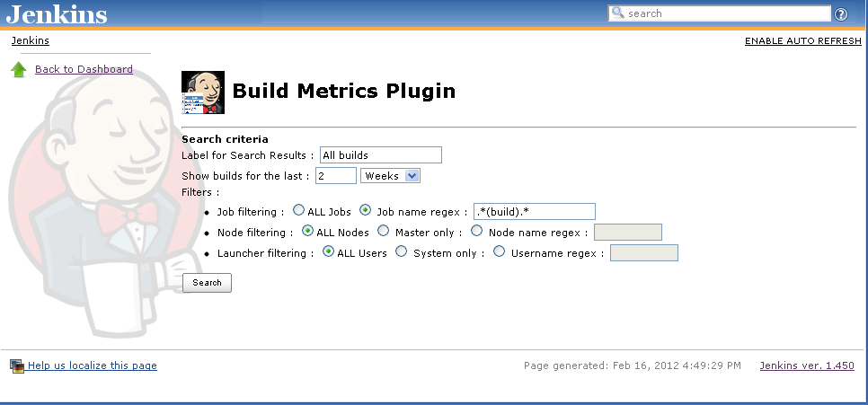The height and width of the screenshot is (405, 868).
Task: Click the Jenkins logo in header
Action: pyautogui.click(x=57, y=13)
